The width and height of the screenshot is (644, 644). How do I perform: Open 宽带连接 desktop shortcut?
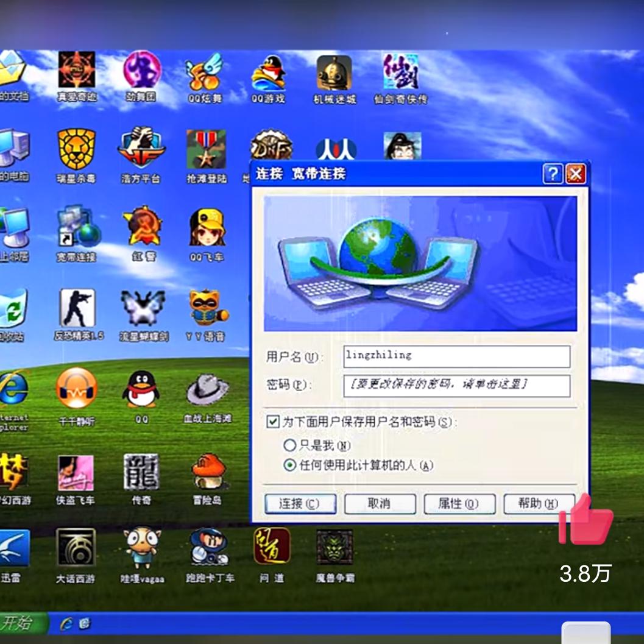[77, 228]
